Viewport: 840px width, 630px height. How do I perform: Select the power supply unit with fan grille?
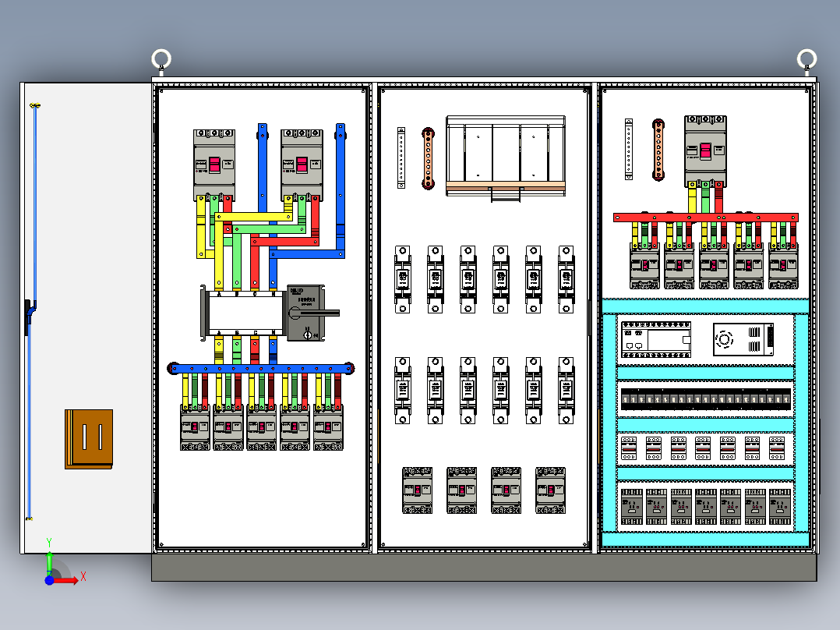pos(743,339)
